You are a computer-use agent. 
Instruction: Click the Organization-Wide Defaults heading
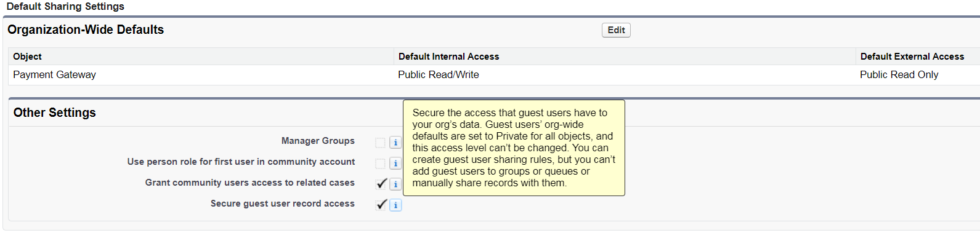[86, 30]
